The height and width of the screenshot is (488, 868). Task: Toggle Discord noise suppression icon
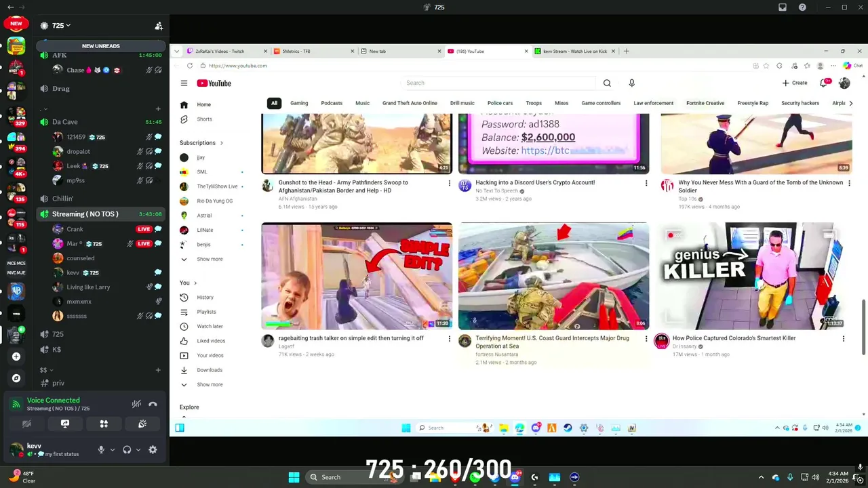[136, 404]
